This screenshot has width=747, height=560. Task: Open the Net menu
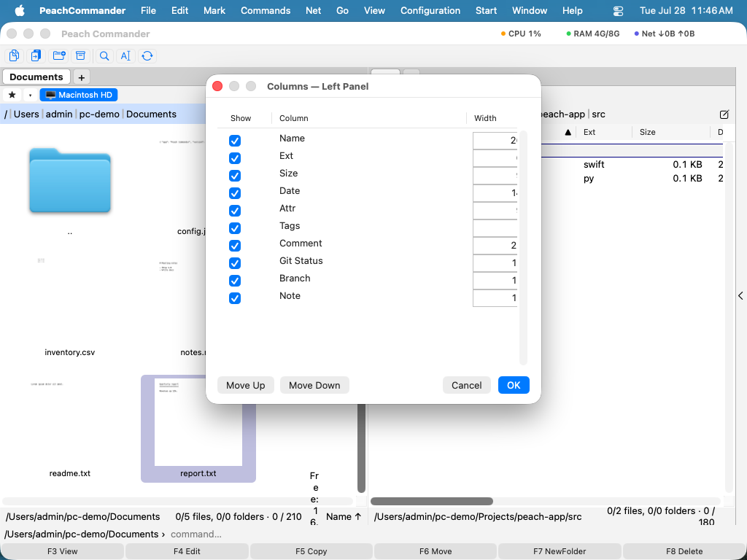(313, 10)
